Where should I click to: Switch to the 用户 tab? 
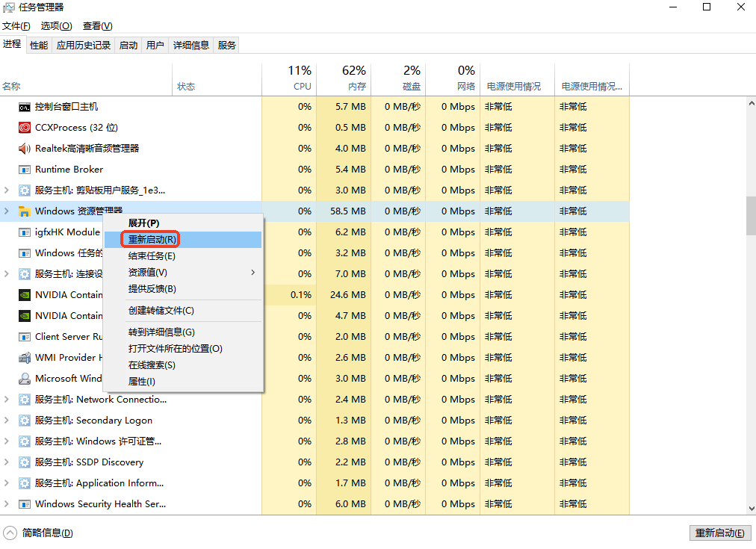[155, 46]
